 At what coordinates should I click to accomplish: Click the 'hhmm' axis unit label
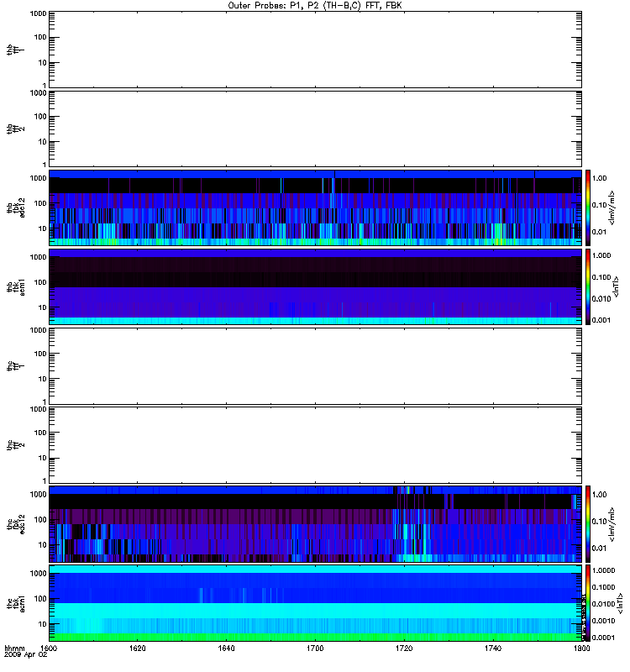[x=14, y=648]
